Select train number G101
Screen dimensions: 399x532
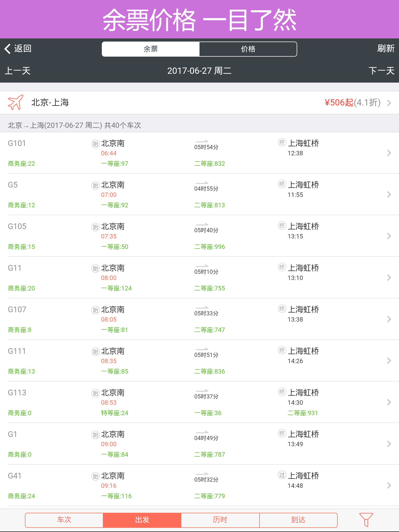click(x=17, y=143)
